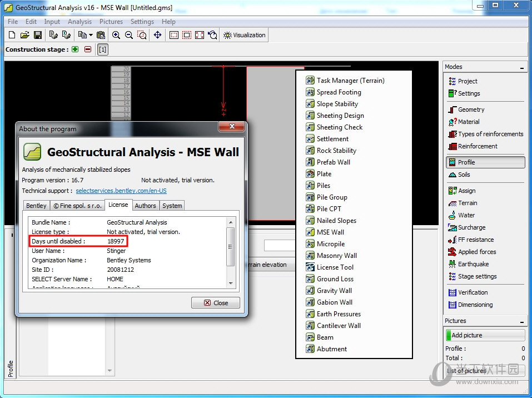532x398 pixels.
Task: Open Stage settings mode
Action: [473, 276]
